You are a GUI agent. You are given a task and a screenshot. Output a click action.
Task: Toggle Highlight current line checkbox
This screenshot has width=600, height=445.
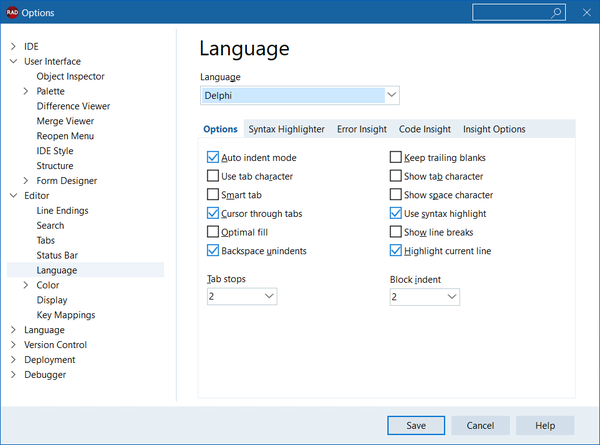tap(396, 251)
